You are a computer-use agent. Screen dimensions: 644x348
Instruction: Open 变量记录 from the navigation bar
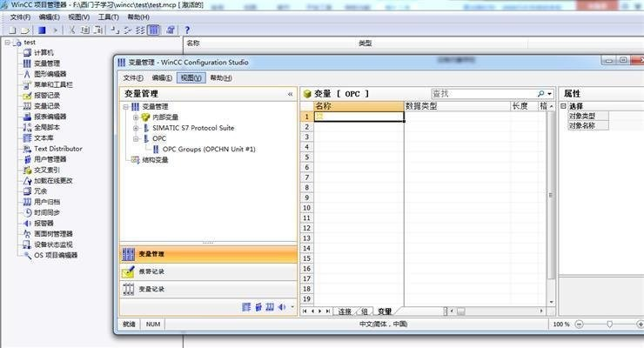(x=208, y=290)
